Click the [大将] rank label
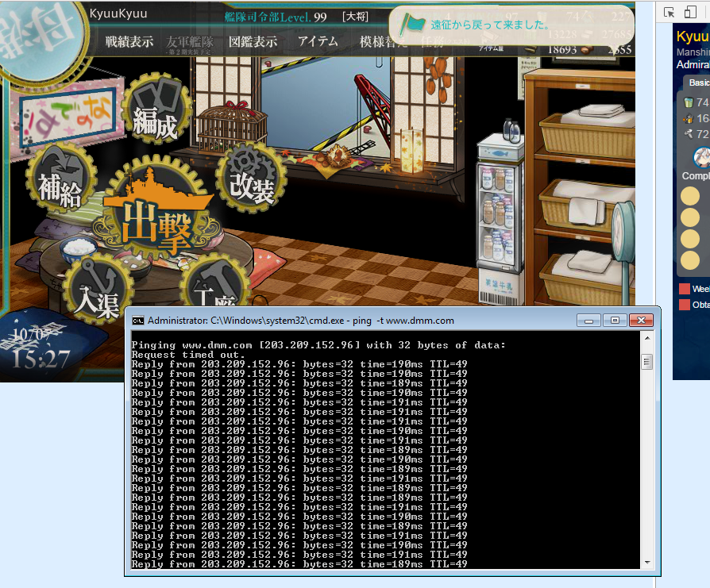This screenshot has height=588, width=710. pos(356,17)
